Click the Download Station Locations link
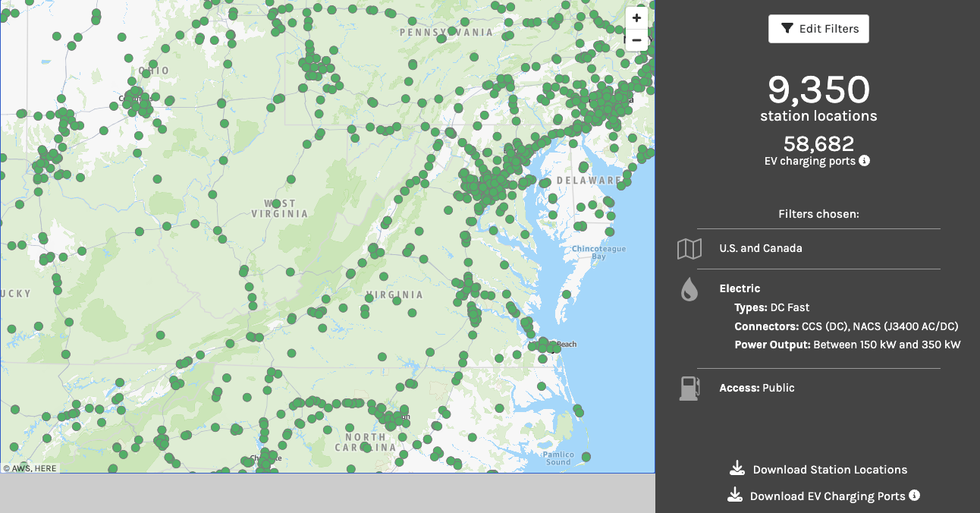 (x=830, y=470)
